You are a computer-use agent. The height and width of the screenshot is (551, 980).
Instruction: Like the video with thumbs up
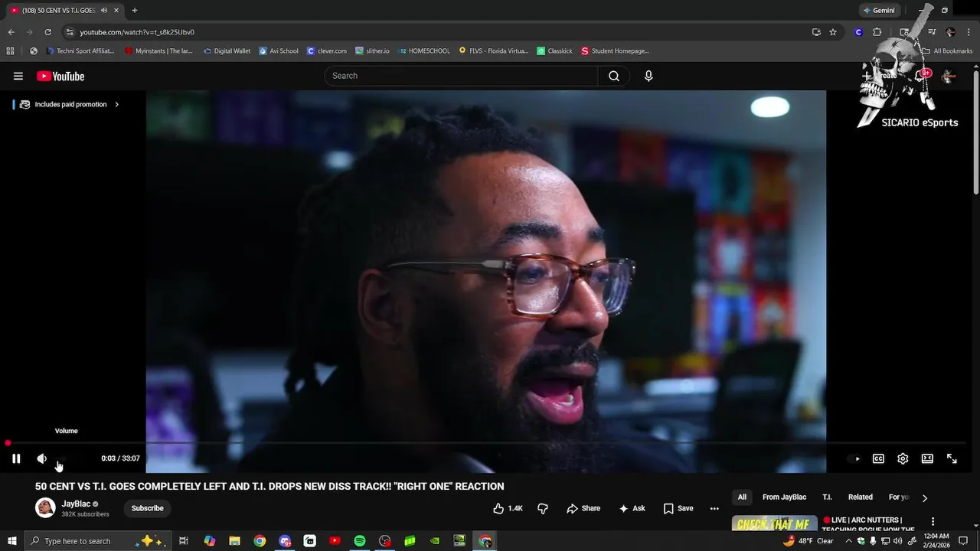pyautogui.click(x=508, y=508)
